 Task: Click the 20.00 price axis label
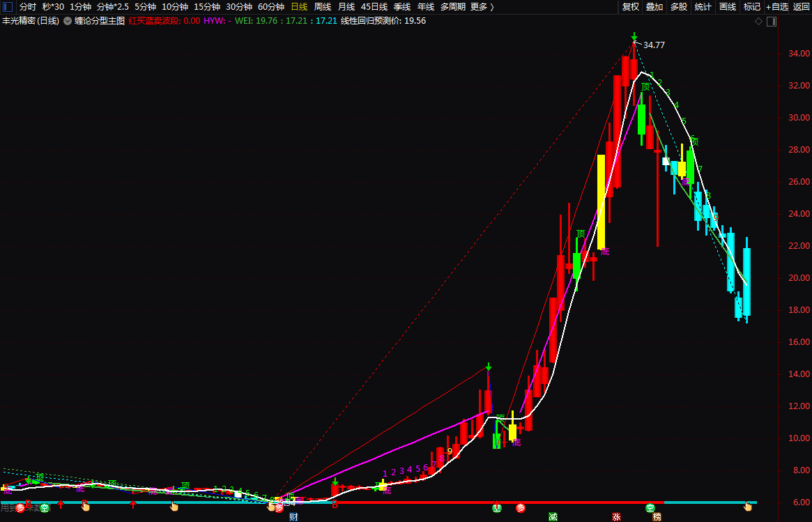[x=799, y=278]
